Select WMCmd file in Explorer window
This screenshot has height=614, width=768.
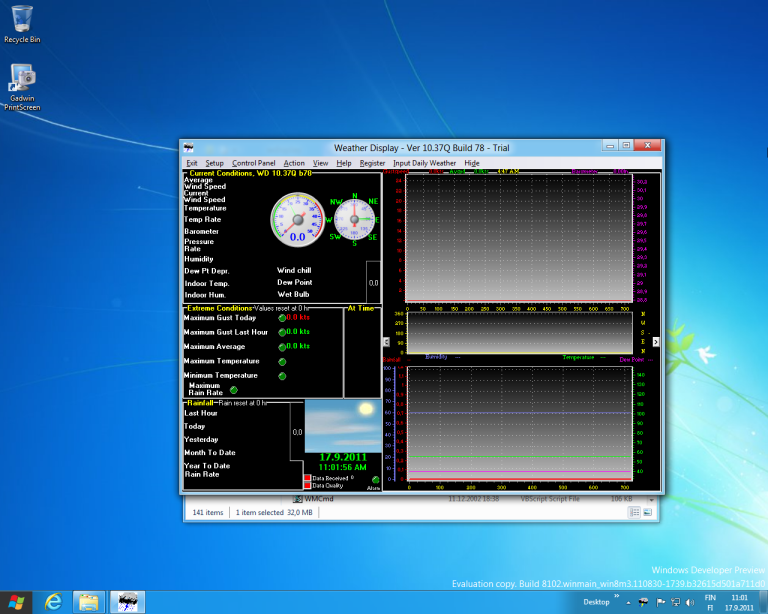coord(313,499)
